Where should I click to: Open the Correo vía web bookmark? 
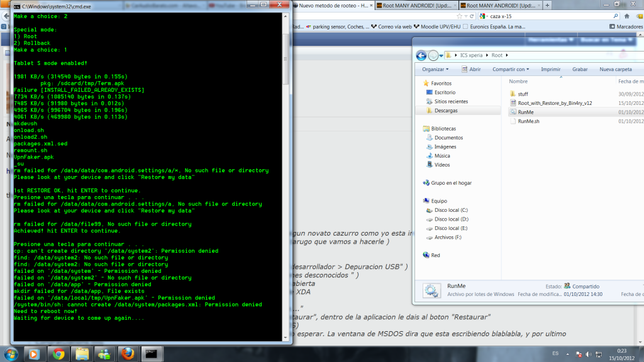coord(394,27)
